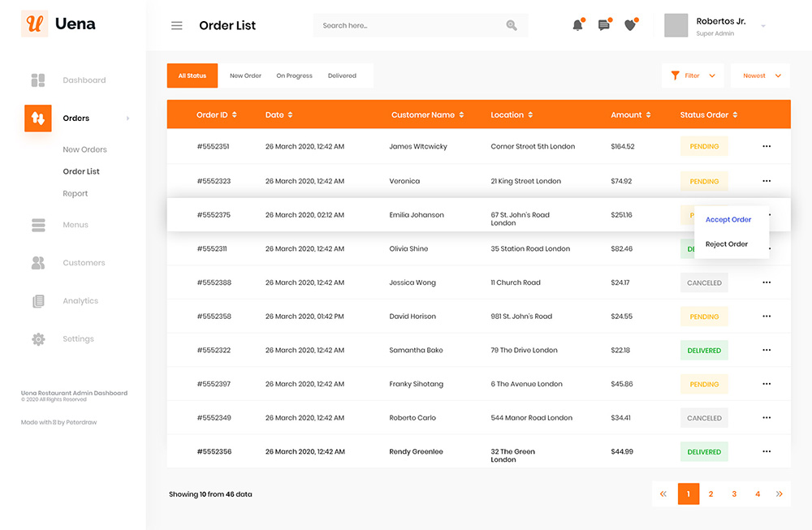Click the Menus sidebar icon
812x530 pixels.
point(38,225)
